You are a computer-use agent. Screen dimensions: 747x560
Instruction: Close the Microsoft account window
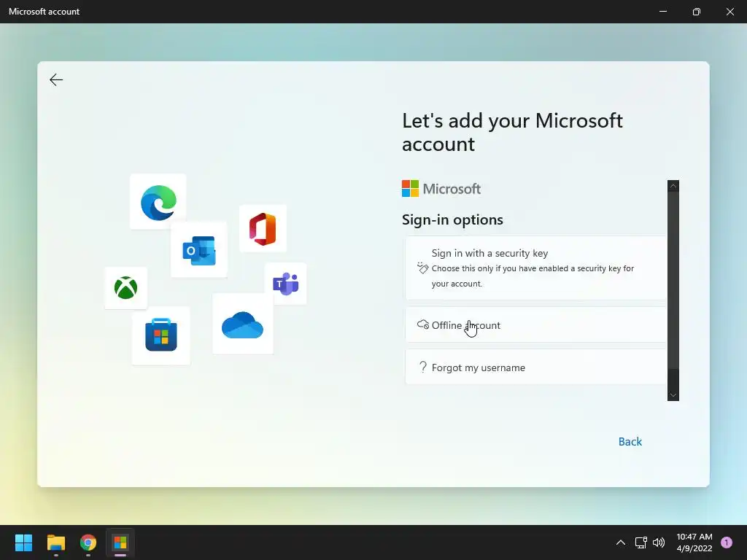[729, 12]
